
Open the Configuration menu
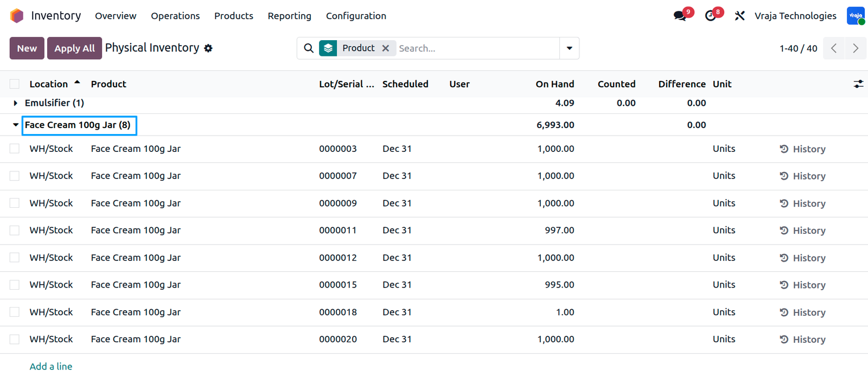(356, 16)
